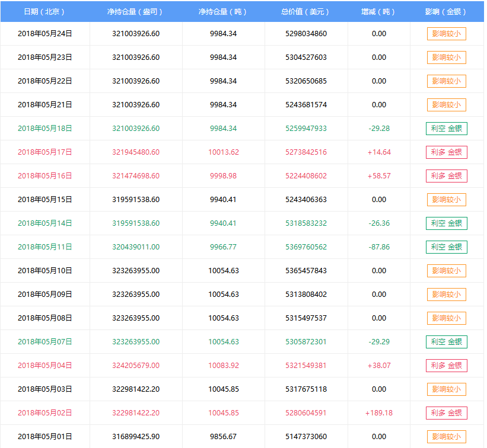
Task: Click ounce holding value 316899425.90
Action: click(135, 437)
